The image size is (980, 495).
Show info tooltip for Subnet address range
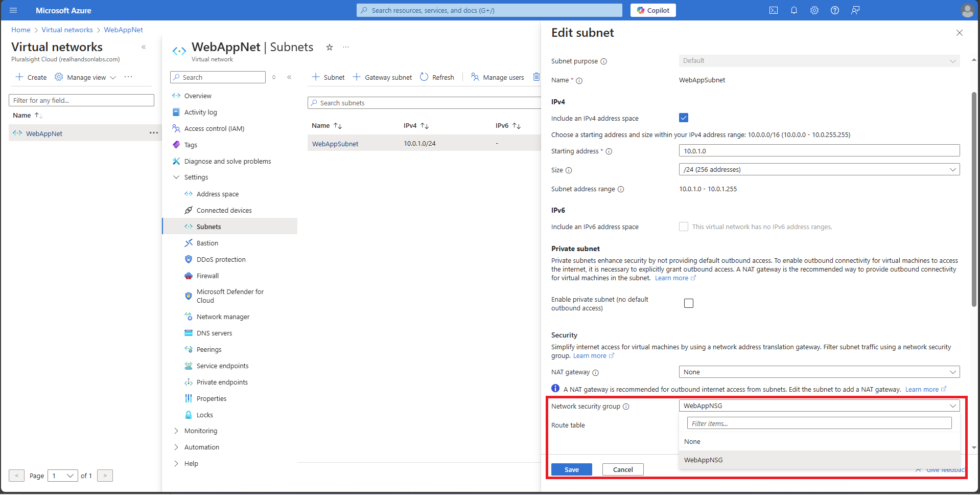621,189
